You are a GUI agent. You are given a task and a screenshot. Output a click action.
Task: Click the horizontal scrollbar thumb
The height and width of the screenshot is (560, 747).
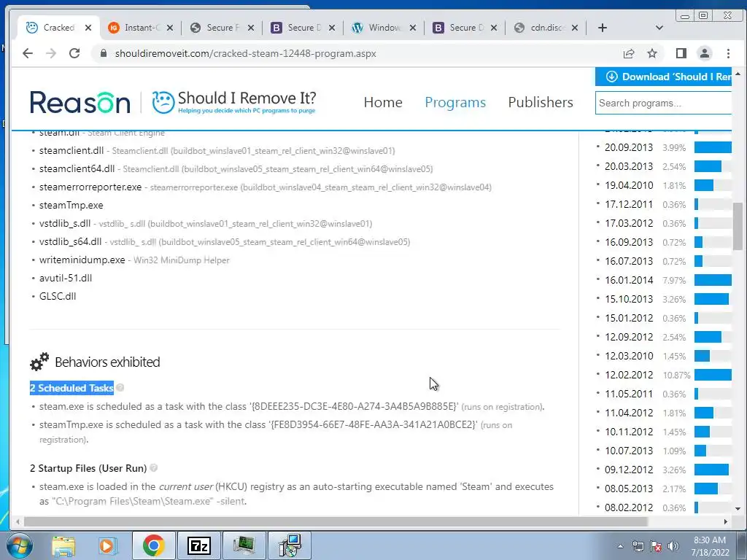[336, 522]
